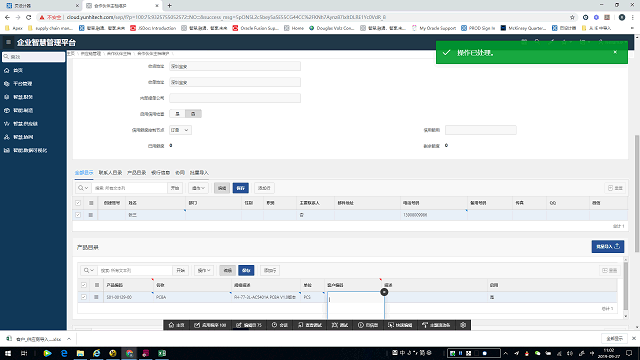Bookmark this page with the star icon

coord(572,17)
